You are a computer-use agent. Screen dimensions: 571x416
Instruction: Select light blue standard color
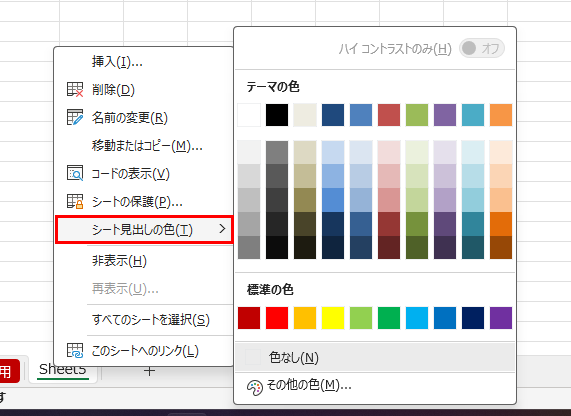pyautogui.click(x=417, y=318)
